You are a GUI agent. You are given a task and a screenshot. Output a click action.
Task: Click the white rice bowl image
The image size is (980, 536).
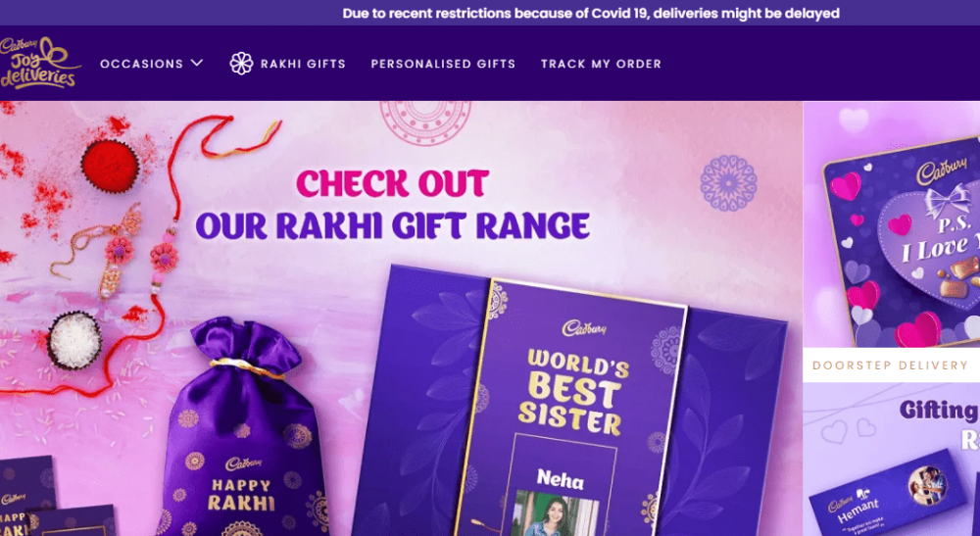pyautogui.click(x=74, y=340)
